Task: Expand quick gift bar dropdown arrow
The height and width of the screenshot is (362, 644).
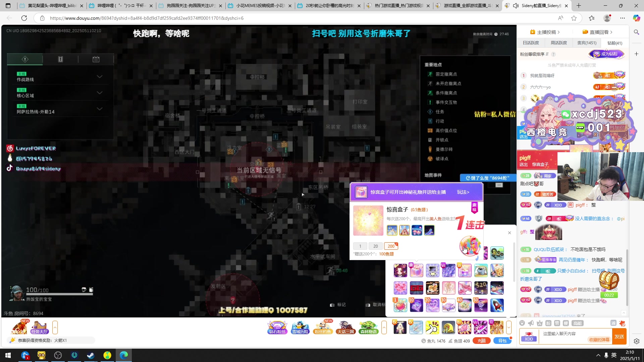Action: pyautogui.click(x=509, y=327)
